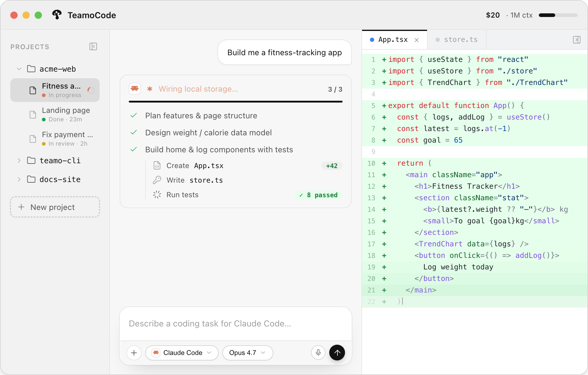The height and width of the screenshot is (375, 588).
Task: Click the TeamoCode mushroom logo
Action: tap(57, 15)
